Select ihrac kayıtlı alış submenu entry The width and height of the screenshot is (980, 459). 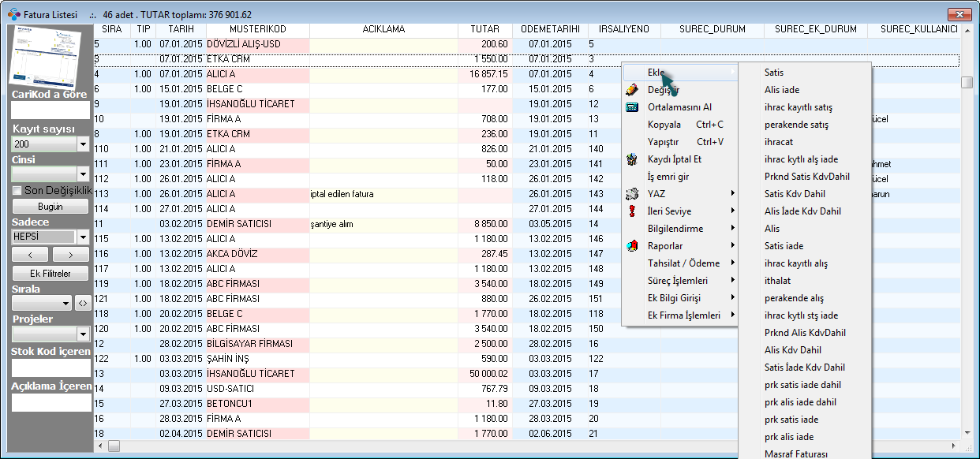click(805, 263)
